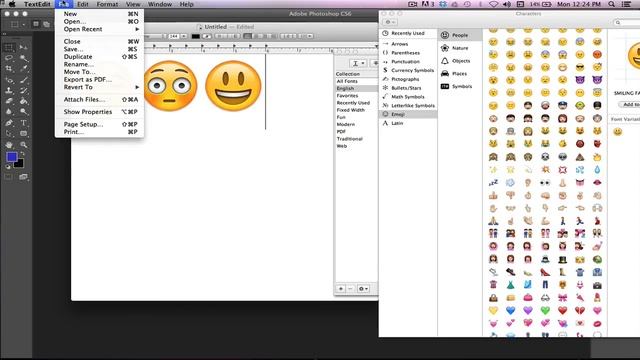Select Photoshop's Rectangular Marquee tool

tap(9, 48)
